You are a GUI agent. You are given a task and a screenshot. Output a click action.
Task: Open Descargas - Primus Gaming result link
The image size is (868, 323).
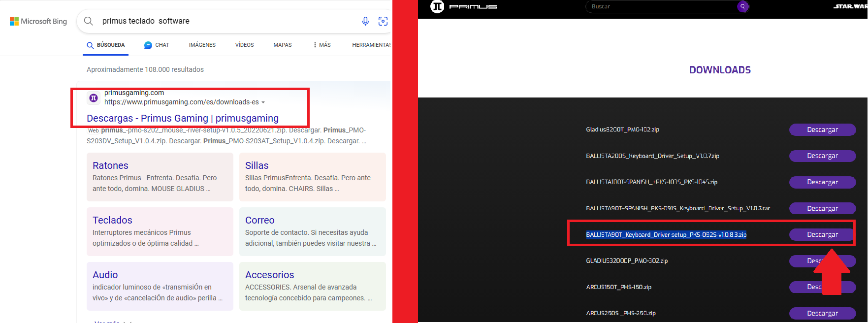(183, 118)
